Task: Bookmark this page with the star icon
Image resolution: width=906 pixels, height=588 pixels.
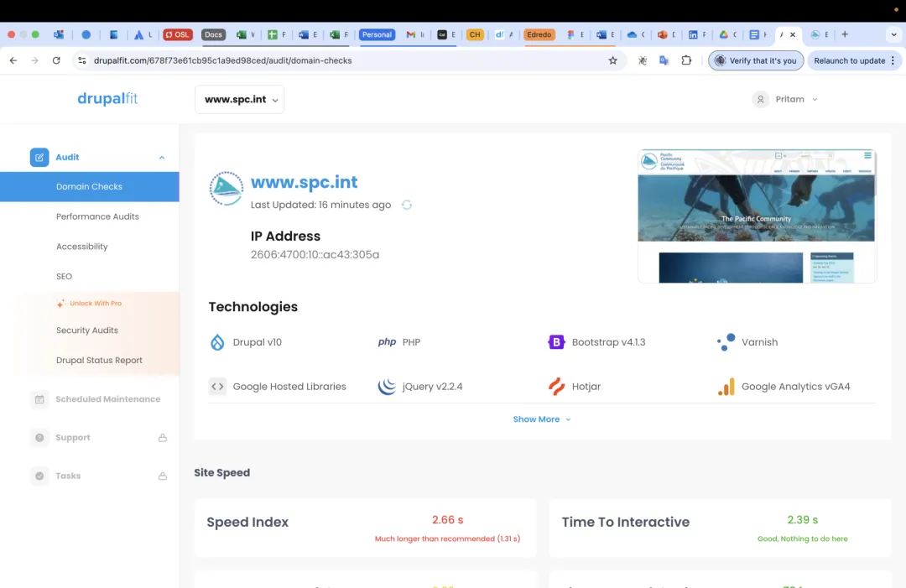Action: click(x=612, y=60)
